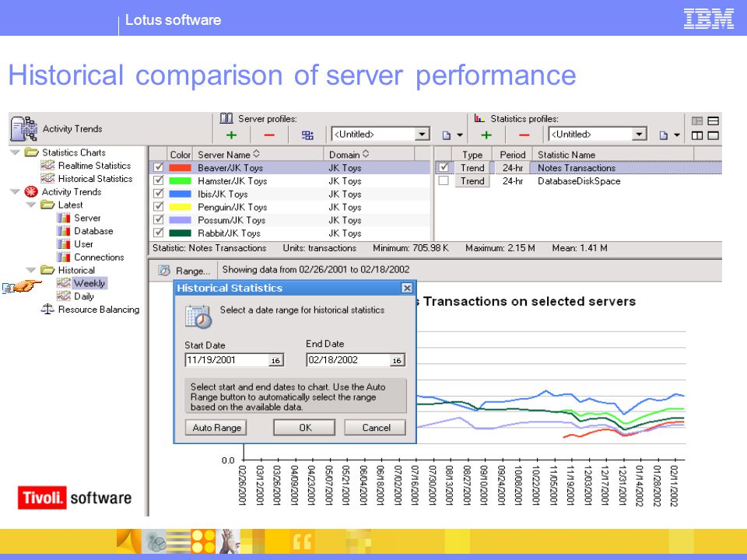Uncheck Beaver/JK Toys server
This screenshot has width=747, height=560.
pos(159,168)
